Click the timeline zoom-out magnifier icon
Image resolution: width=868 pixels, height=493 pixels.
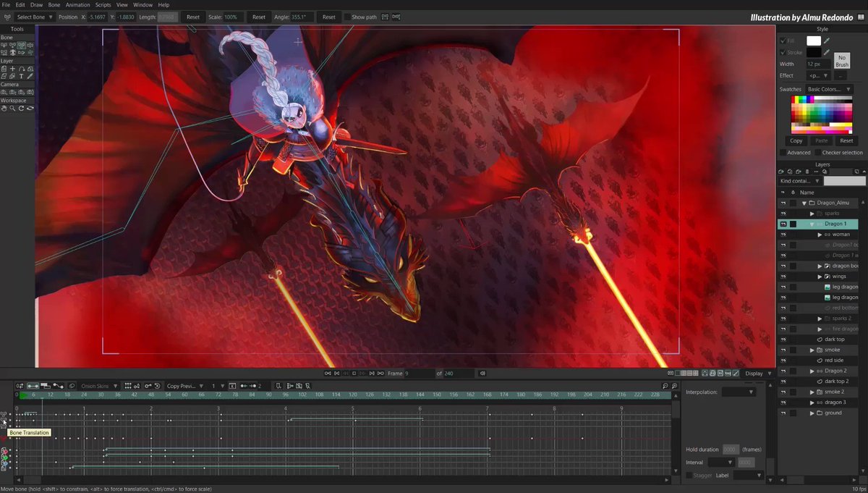coord(665,386)
